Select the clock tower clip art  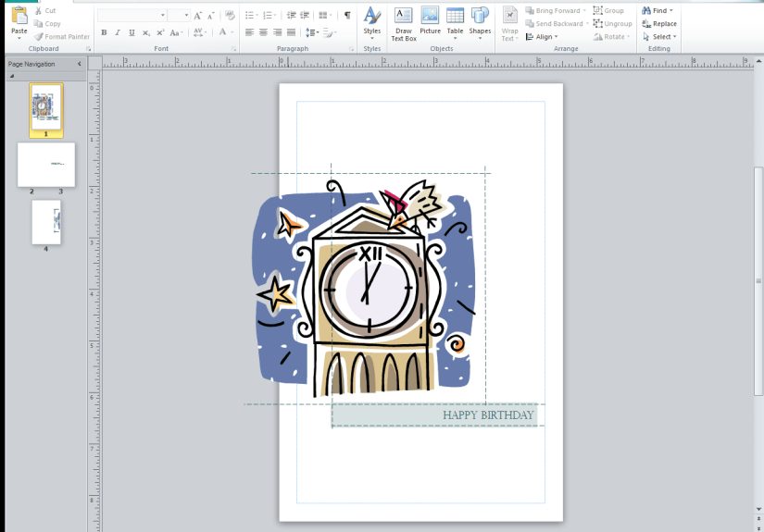click(363, 288)
